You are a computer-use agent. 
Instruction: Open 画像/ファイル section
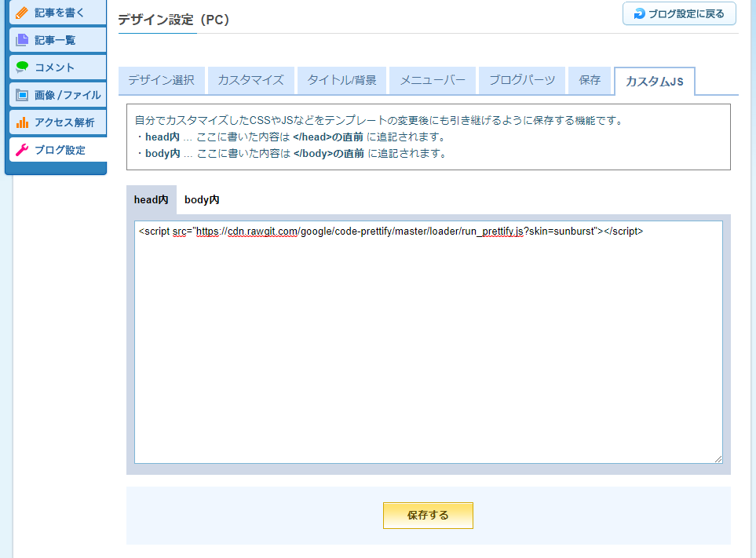click(x=58, y=95)
